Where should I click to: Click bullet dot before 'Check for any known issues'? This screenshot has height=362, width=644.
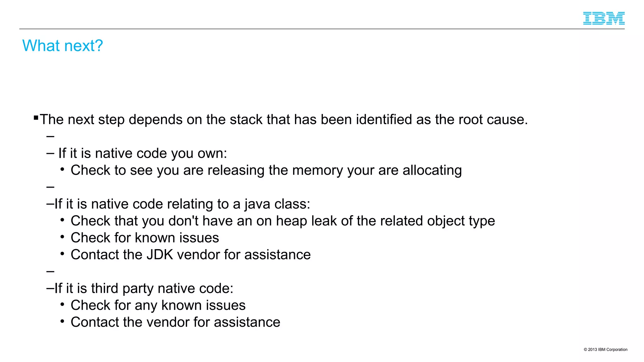pos(62,305)
